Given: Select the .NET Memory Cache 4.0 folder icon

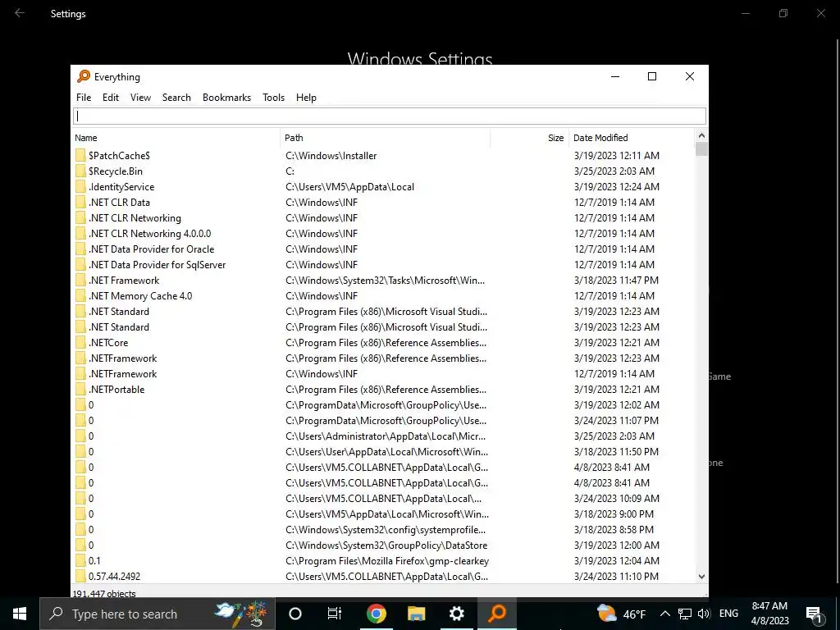Looking at the screenshot, I should point(80,295).
